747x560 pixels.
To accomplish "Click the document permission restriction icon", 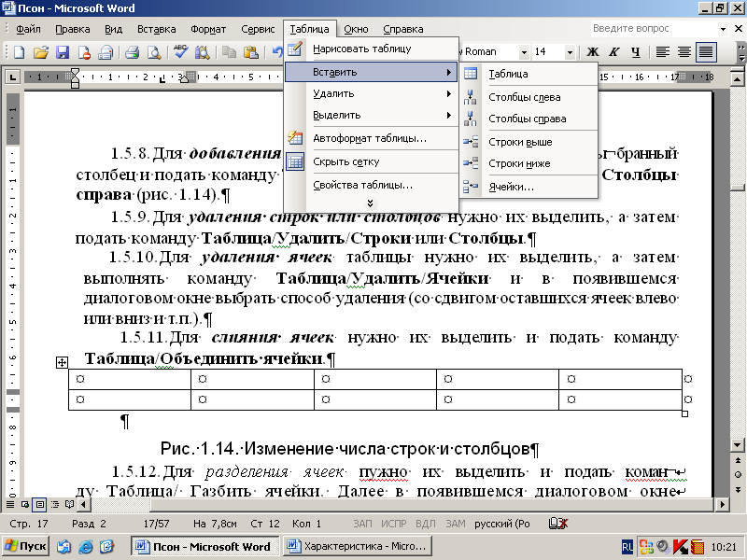I will tap(84, 52).
